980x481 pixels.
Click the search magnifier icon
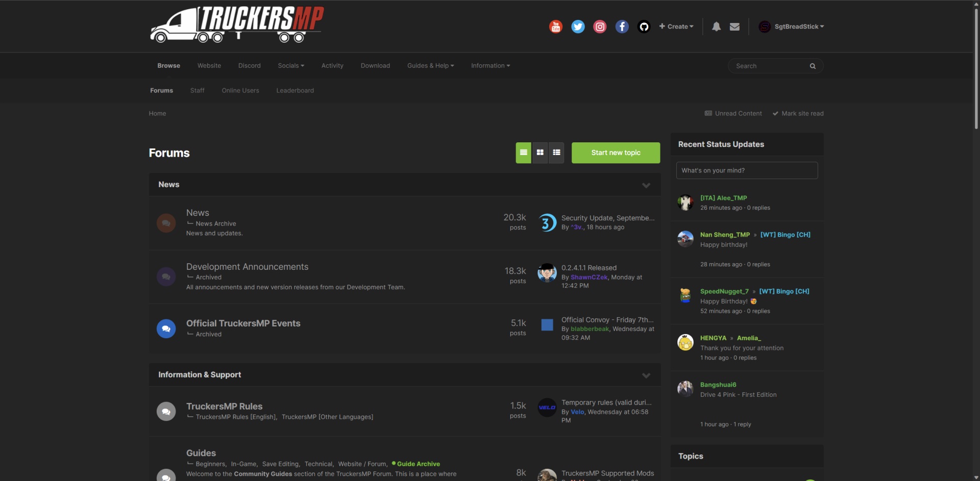[x=812, y=66]
